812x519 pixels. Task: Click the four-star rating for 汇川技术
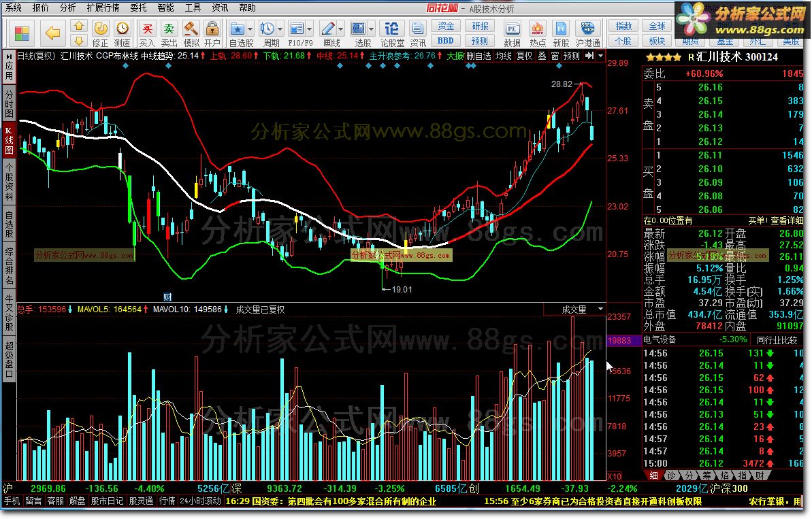coord(664,57)
